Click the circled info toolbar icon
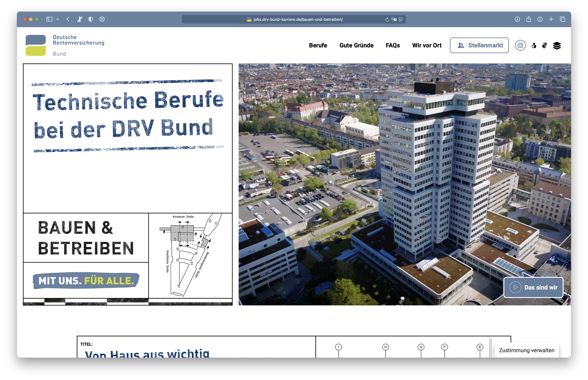The height and width of the screenshot is (380, 588). click(x=540, y=19)
